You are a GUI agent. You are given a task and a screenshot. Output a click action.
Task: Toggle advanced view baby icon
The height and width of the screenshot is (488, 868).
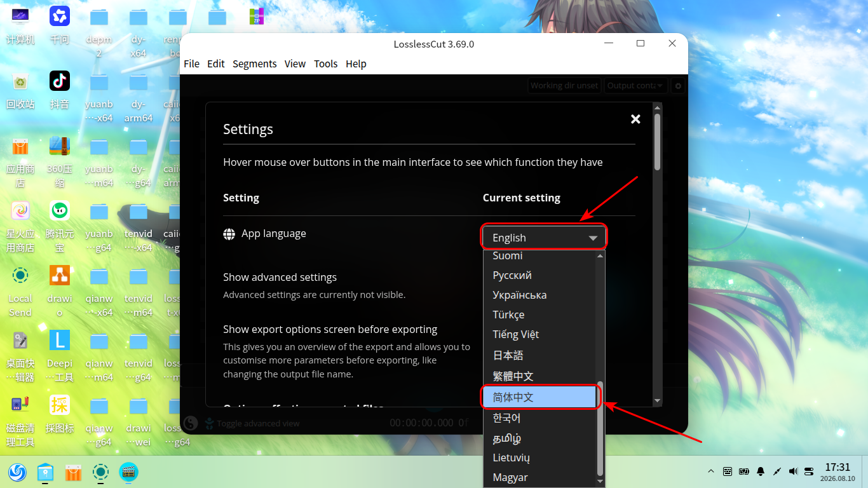coord(209,423)
